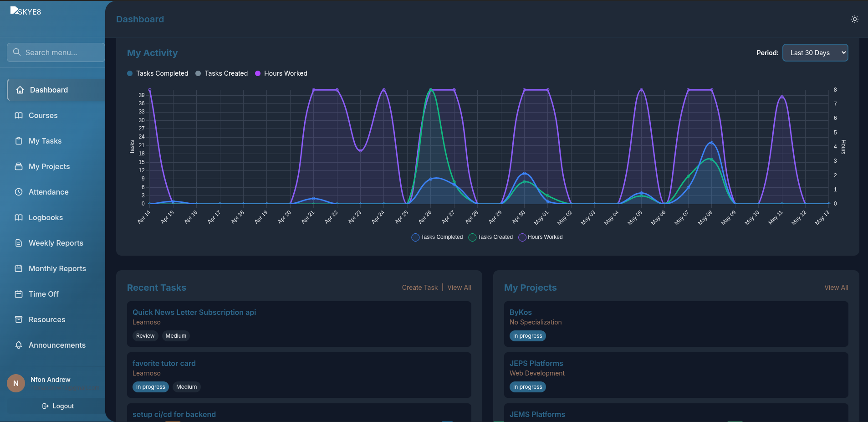Toggle Tasks Created series in bottom legend

tap(490, 237)
